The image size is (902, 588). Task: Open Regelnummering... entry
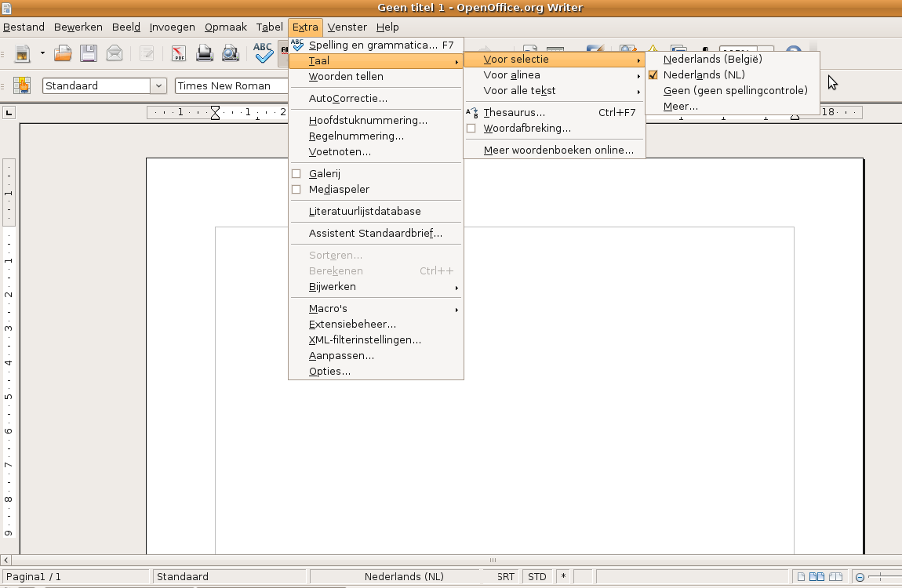coord(376,136)
